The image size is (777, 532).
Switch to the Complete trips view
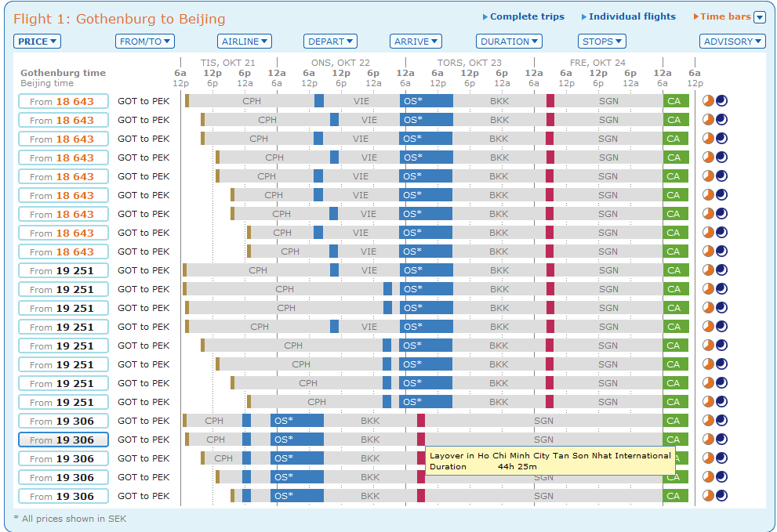point(526,16)
